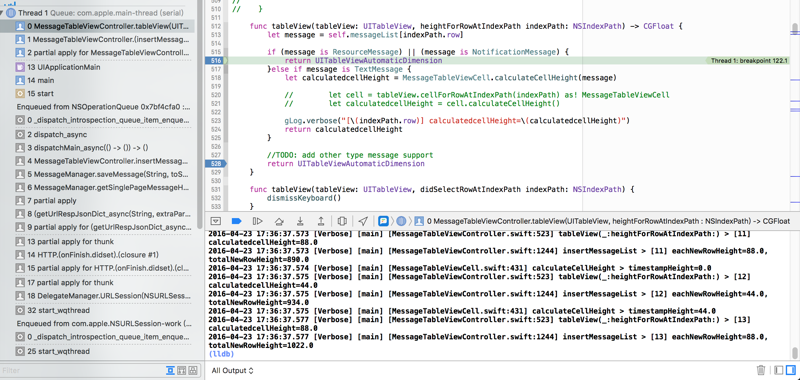
Task: Click the editor scrollbar marker strip
Action: tap(794, 105)
